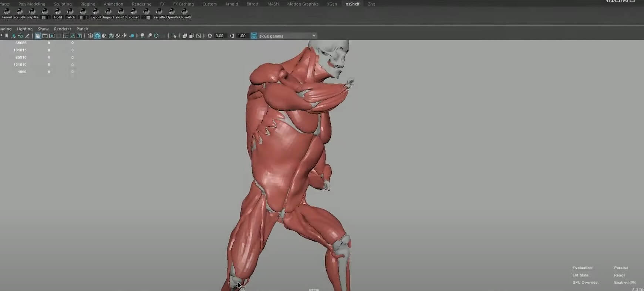The height and width of the screenshot is (291, 644).
Task: Toggle wireframe shading mode
Action: 90,36
